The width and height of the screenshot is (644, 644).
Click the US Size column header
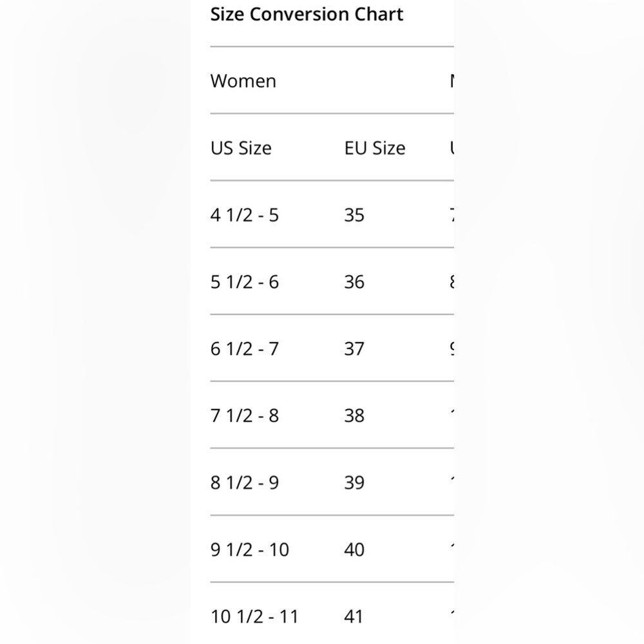pos(241,148)
